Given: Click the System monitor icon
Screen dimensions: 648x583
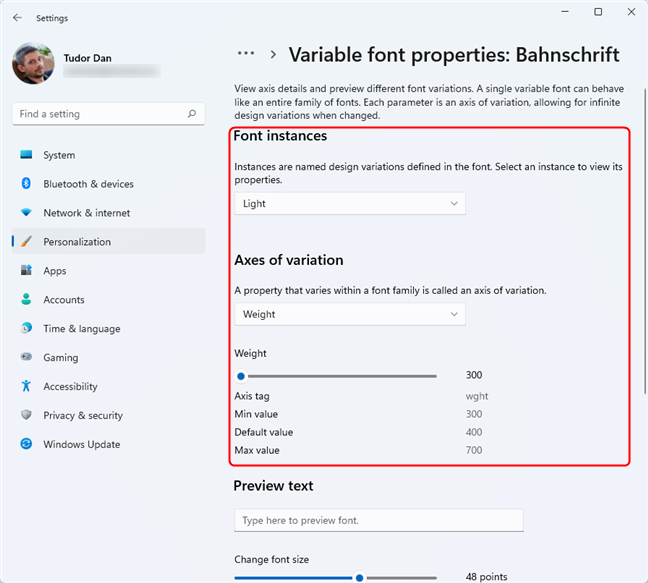Looking at the screenshot, I should (26, 155).
